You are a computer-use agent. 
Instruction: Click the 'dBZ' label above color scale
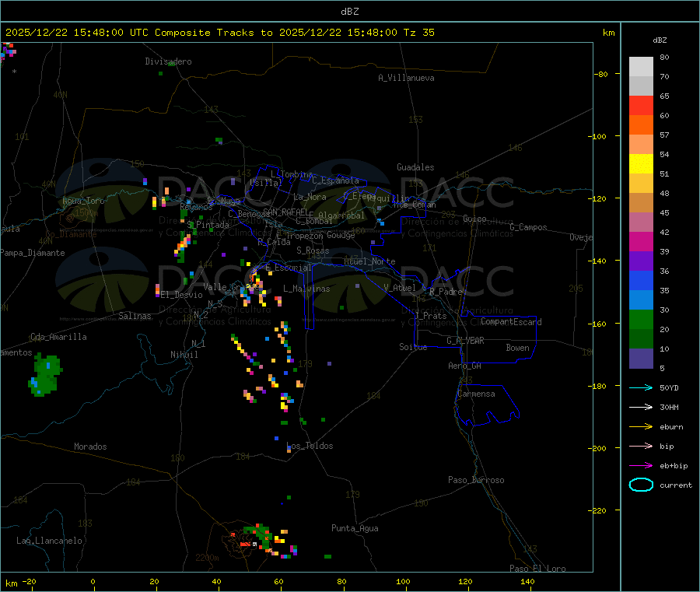coord(660,40)
